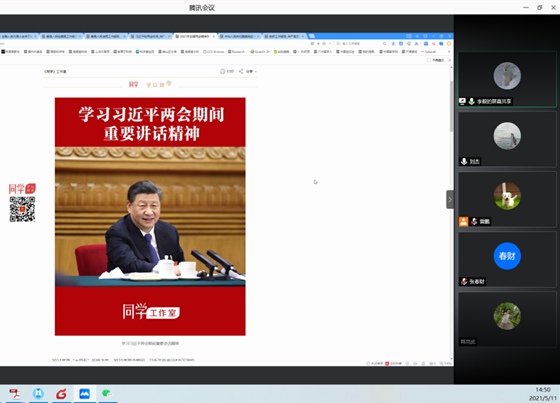Switch to the first browser tab

pos(19,36)
